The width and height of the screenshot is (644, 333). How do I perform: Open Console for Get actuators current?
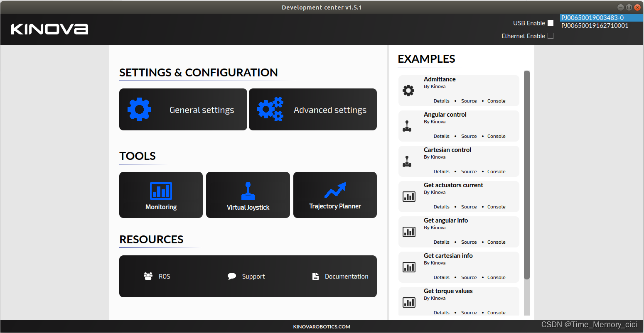click(496, 207)
